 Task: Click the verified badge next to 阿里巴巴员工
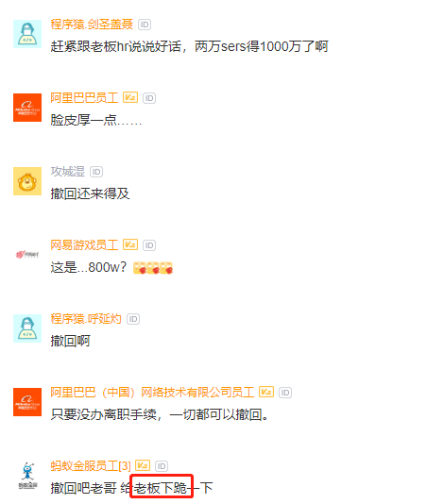coord(130,97)
